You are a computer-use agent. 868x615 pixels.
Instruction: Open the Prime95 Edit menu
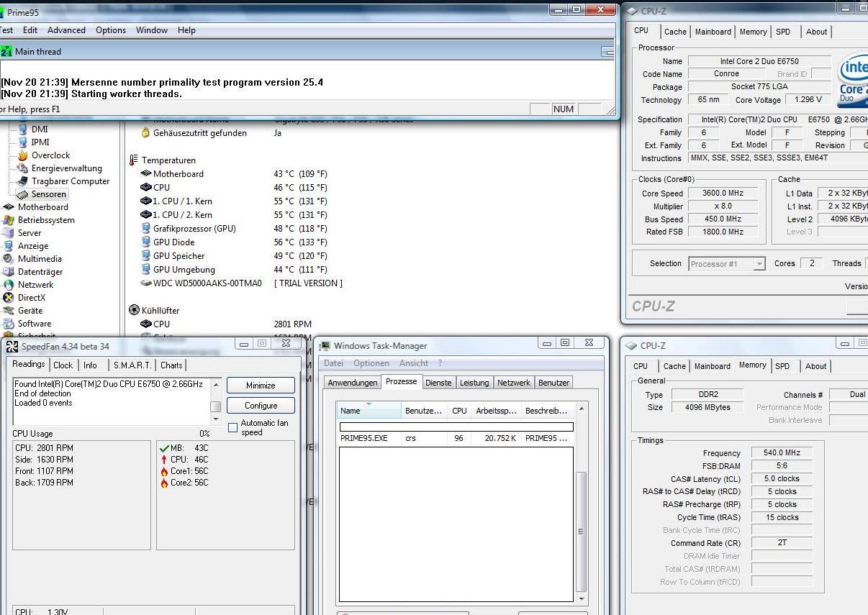[30, 30]
